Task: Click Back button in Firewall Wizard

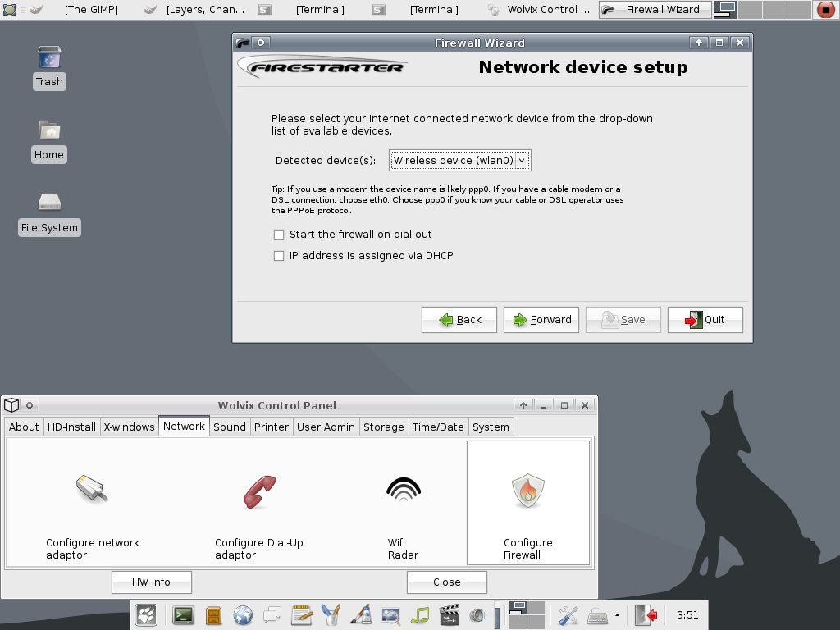Action: point(459,320)
